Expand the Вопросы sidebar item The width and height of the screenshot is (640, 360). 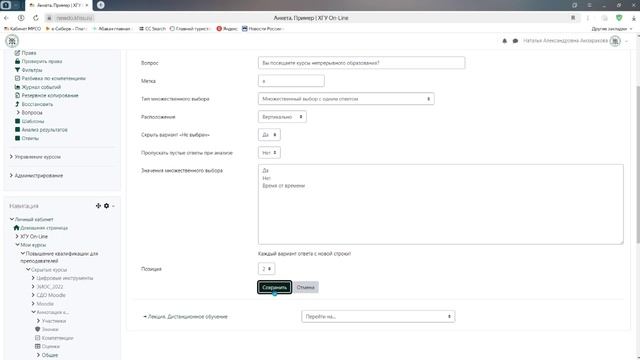coord(18,113)
